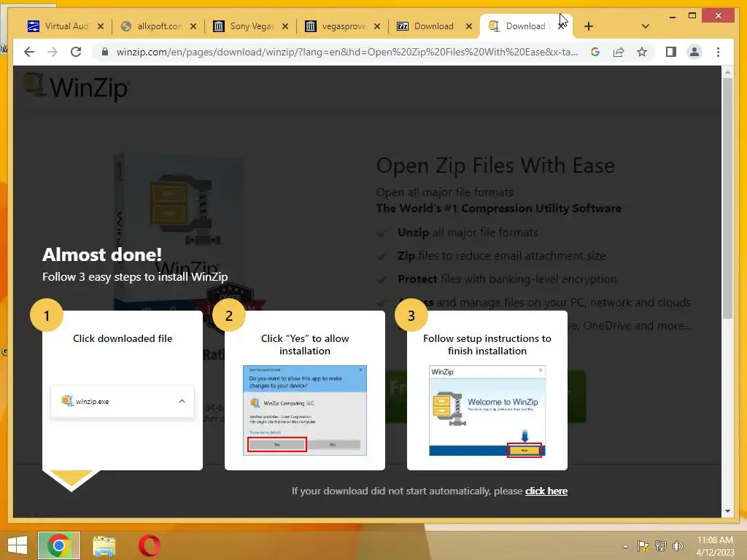Bookmark this page with the star
The height and width of the screenshot is (560, 747).
pos(642,52)
